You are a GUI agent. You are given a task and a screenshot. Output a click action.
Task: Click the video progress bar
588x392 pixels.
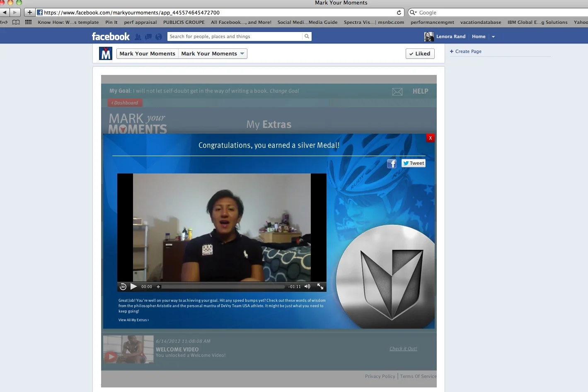coord(223,286)
